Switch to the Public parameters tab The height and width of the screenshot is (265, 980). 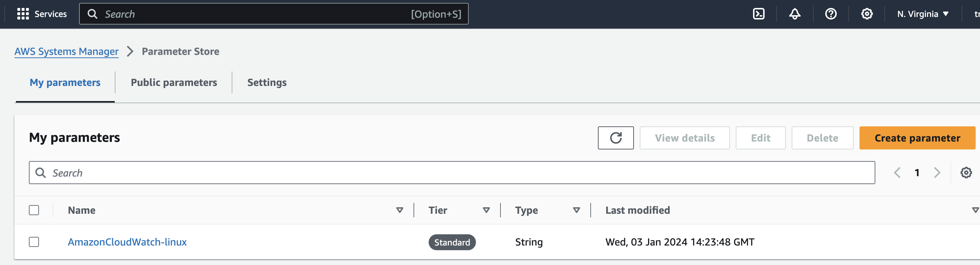pyautogui.click(x=174, y=83)
